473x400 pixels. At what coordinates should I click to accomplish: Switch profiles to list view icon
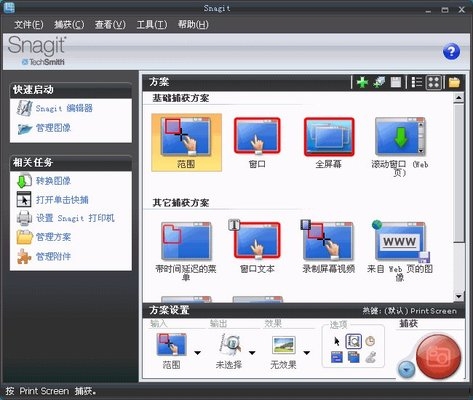(417, 82)
